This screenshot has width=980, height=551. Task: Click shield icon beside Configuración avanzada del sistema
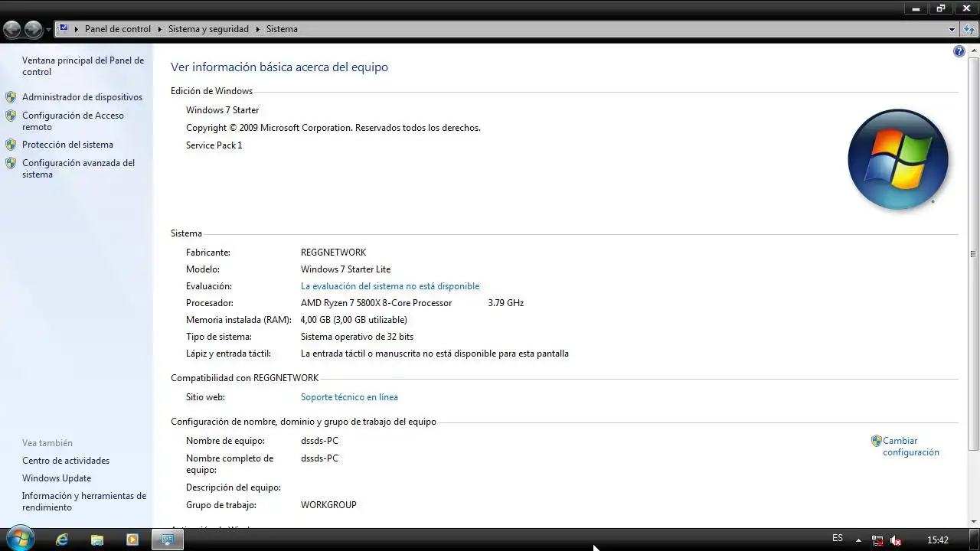tap(11, 163)
